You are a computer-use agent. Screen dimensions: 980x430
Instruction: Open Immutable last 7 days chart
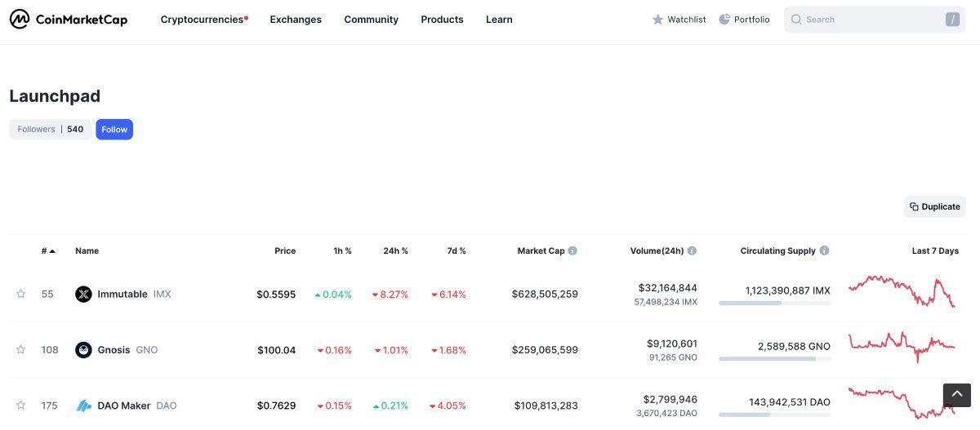pyautogui.click(x=902, y=291)
